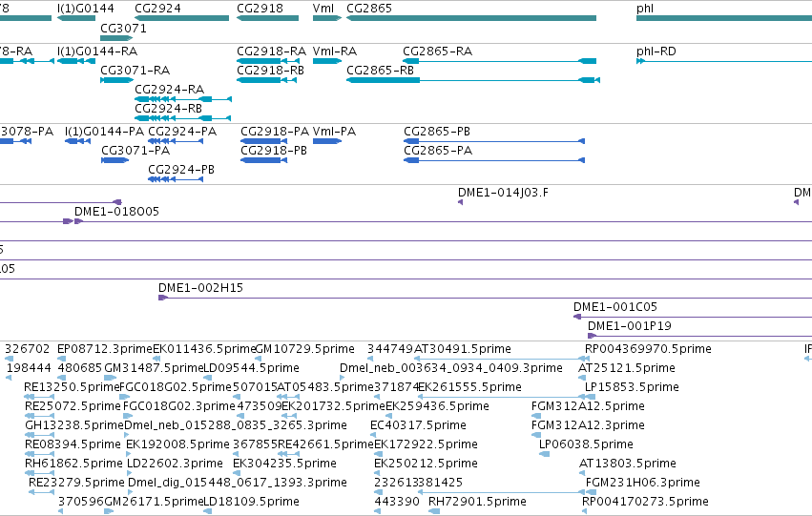Click protein CG2918-PA label
The width and height of the screenshot is (812, 516).
pos(275,132)
